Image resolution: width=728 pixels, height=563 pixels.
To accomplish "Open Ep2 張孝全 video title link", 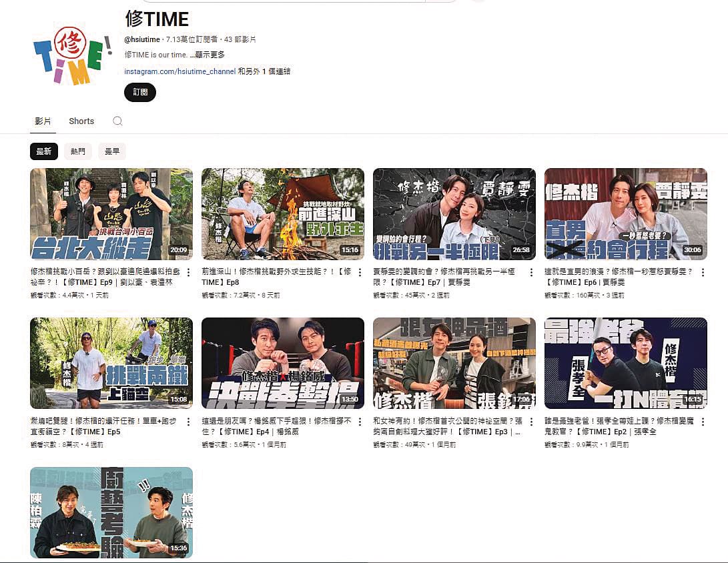I will click(x=619, y=426).
